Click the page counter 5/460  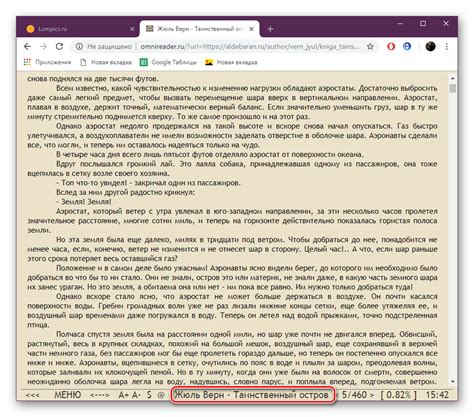coord(354,395)
